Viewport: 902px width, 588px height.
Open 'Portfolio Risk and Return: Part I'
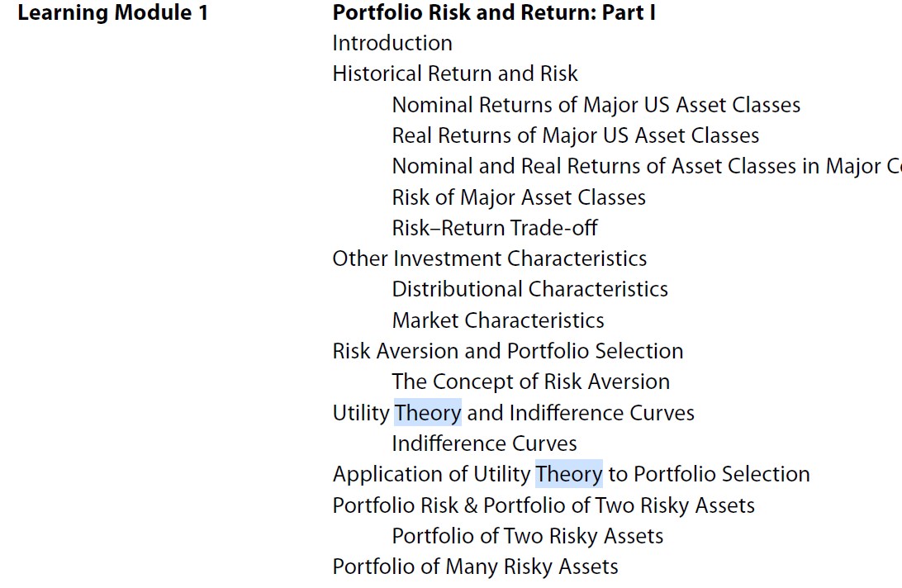click(x=494, y=13)
